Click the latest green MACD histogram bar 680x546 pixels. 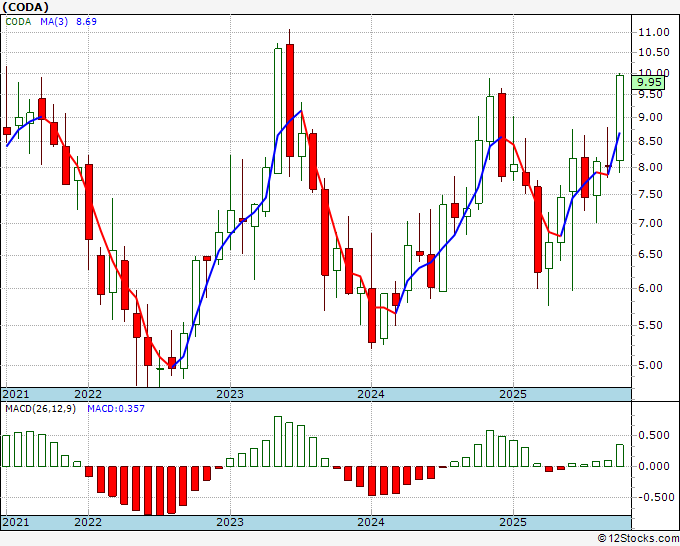[620, 455]
